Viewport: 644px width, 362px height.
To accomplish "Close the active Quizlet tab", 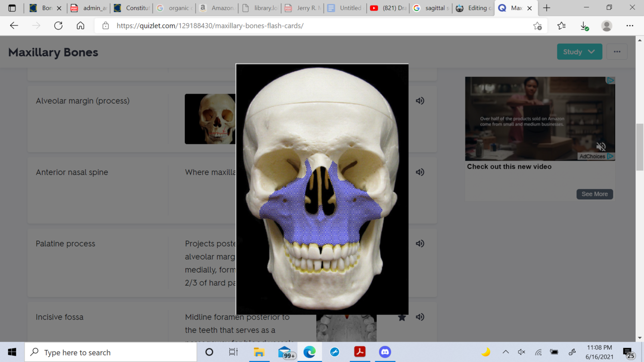I will (x=530, y=8).
